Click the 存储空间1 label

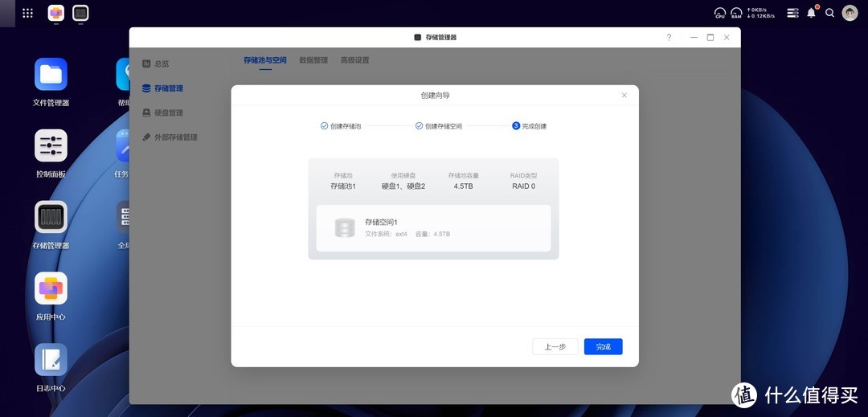382,222
